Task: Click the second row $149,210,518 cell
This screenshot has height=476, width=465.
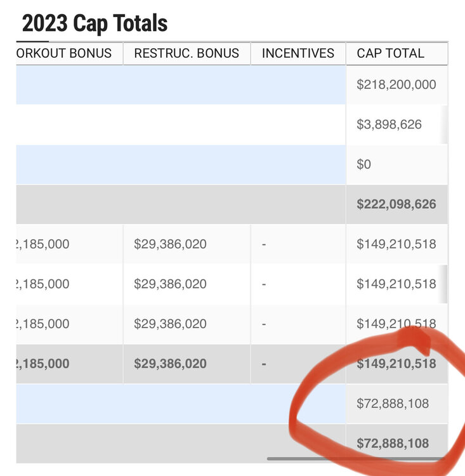Action: 396,284
